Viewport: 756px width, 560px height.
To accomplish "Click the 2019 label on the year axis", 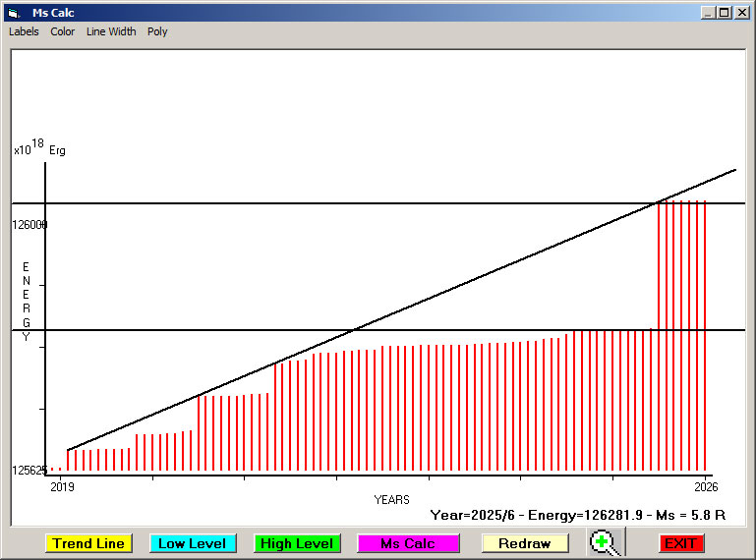I will pyautogui.click(x=61, y=486).
